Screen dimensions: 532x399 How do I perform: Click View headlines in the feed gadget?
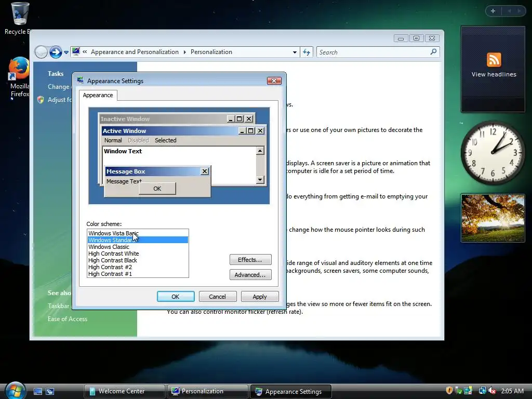(x=494, y=74)
